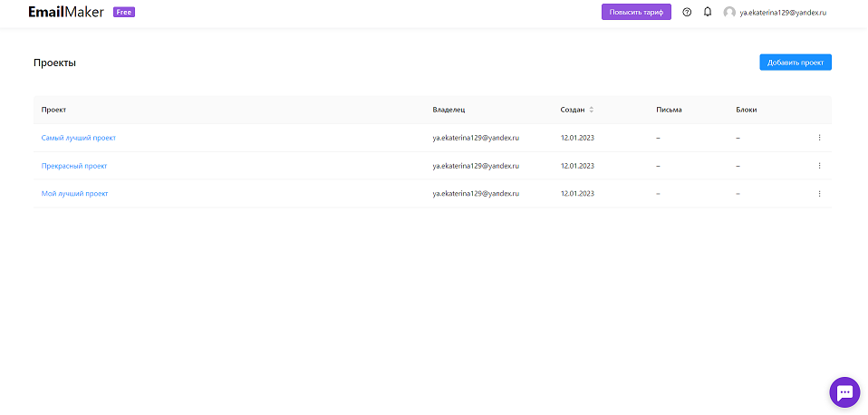The image size is (868, 415).
Task: Click date 12.01.2023 in Самый лучший проект row
Action: pyautogui.click(x=577, y=138)
